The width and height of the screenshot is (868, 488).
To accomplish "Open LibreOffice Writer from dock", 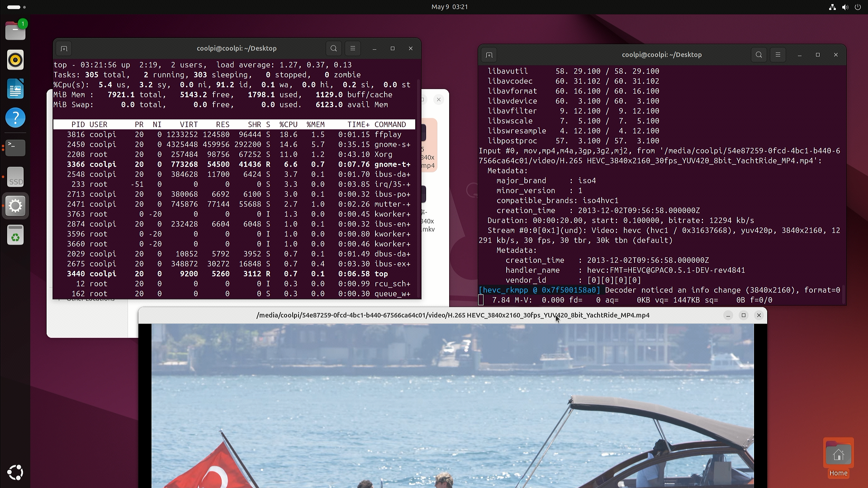I will 15,89.
